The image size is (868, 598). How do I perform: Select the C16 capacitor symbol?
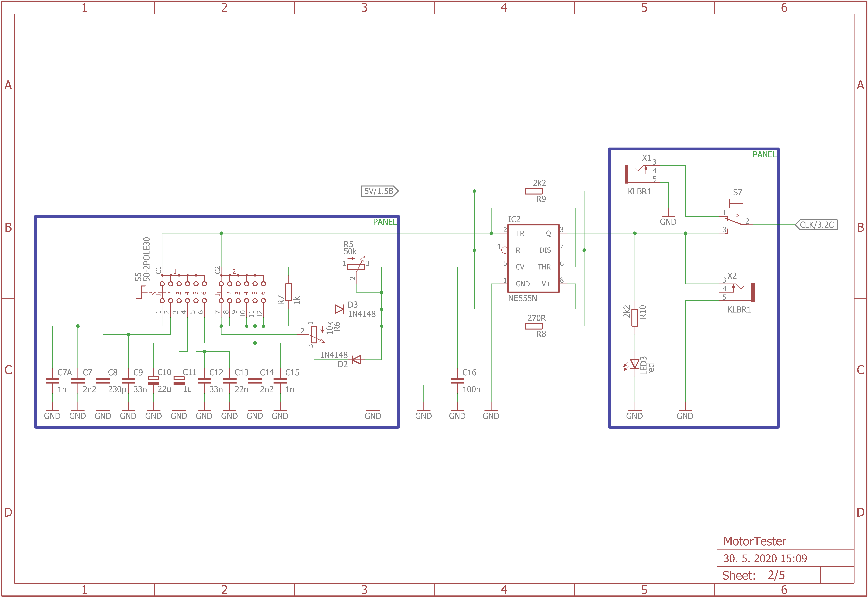[x=457, y=381]
